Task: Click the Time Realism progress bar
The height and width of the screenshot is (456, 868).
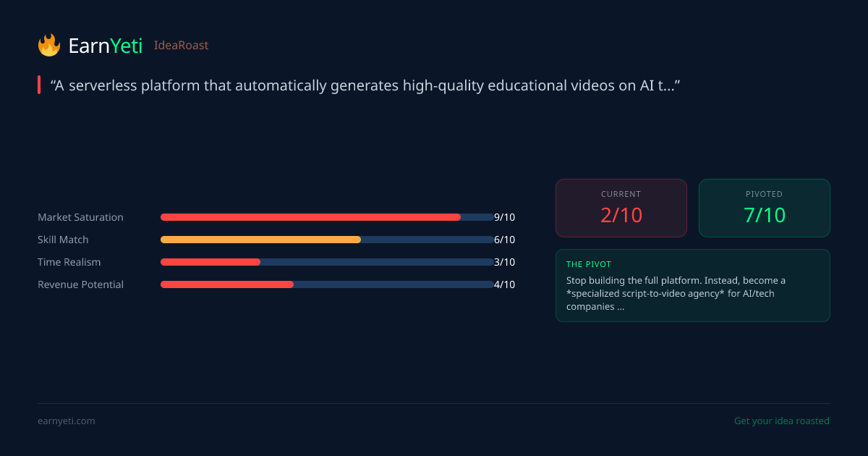Action: pyautogui.click(x=327, y=262)
